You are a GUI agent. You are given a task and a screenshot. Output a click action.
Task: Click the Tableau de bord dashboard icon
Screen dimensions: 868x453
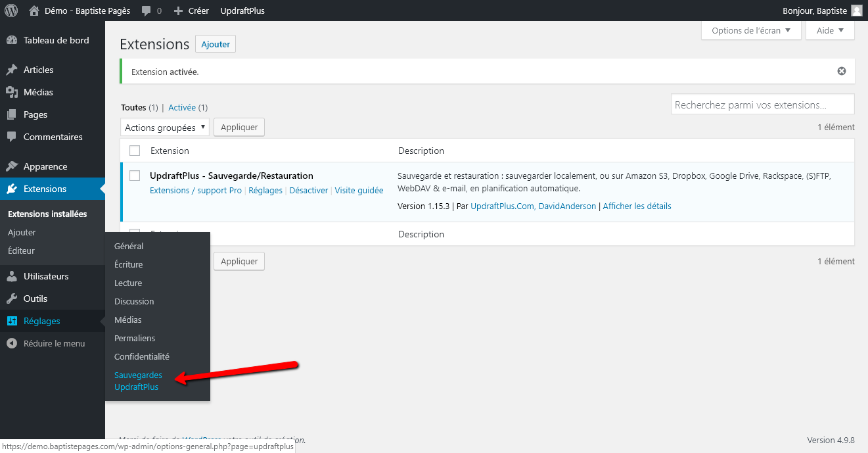pos(12,40)
